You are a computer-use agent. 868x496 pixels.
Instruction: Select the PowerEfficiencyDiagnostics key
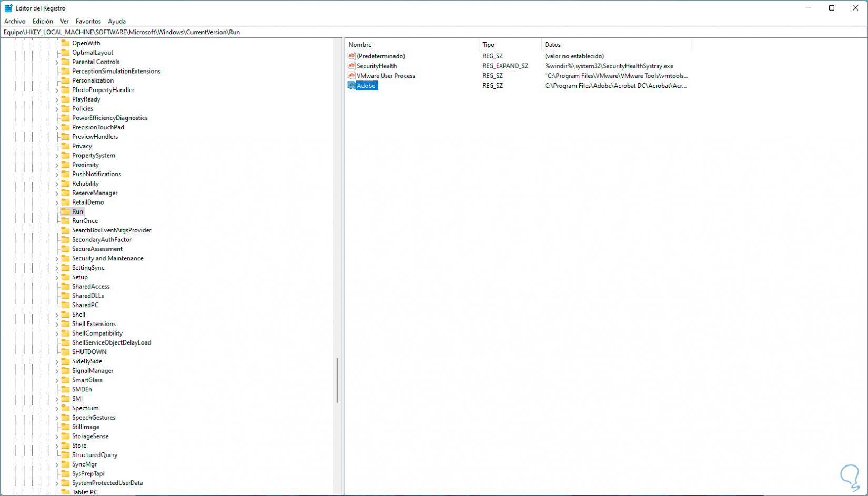coord(109,118)
